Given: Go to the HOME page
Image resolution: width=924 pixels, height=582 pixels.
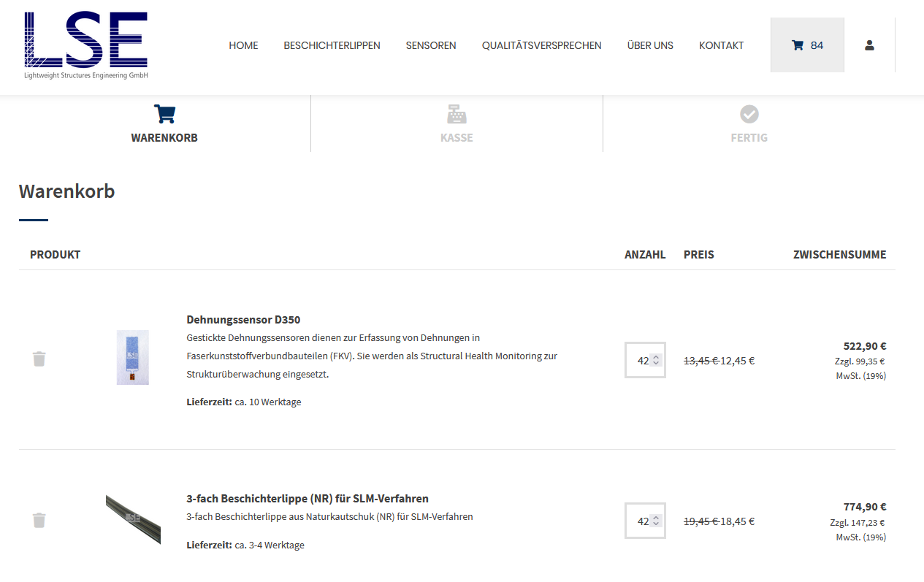Looking at the screenshot, I should click(243, 45).
